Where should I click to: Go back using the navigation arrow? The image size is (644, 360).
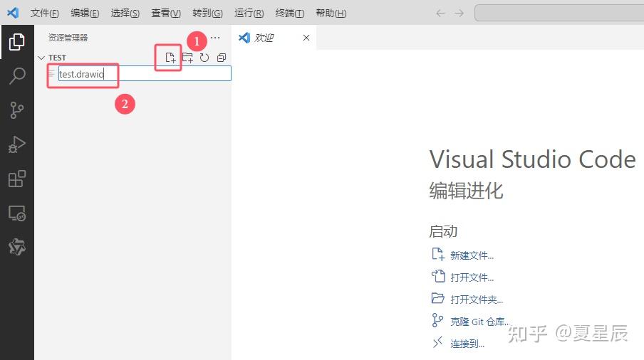(x=440, y=13)
